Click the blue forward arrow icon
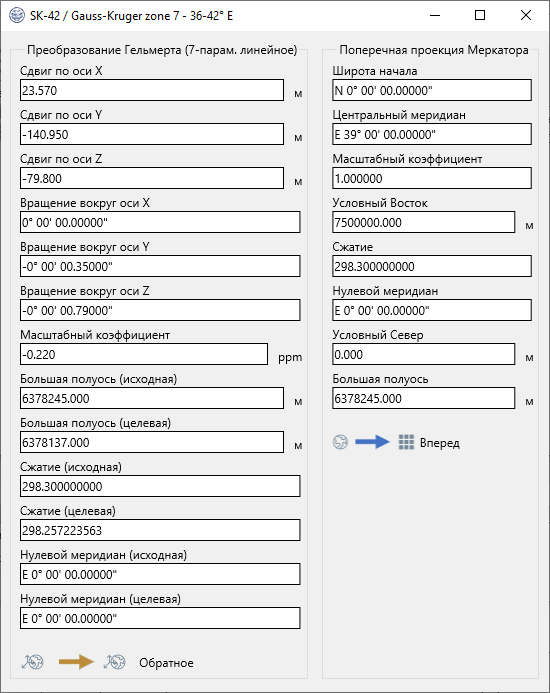 tap(372, 442)
